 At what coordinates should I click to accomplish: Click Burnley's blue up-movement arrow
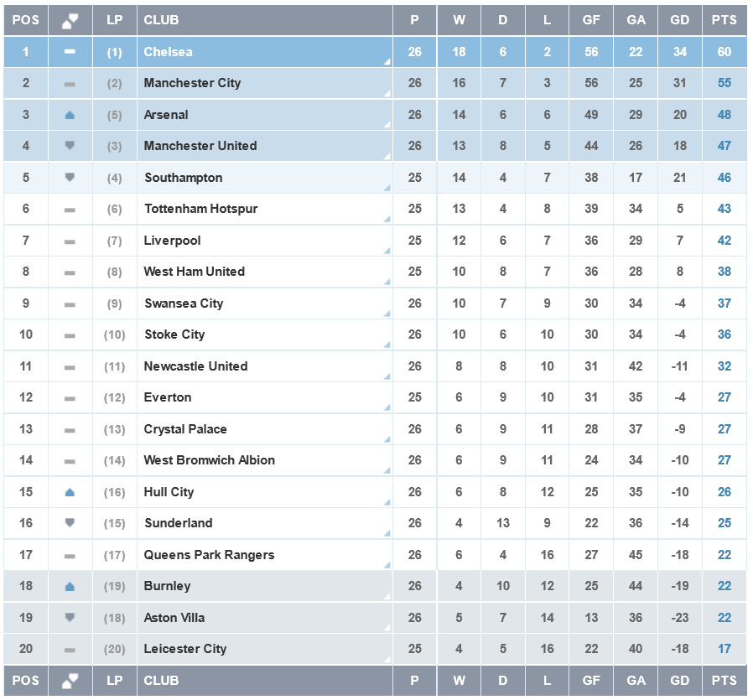(x=70, y=587)
